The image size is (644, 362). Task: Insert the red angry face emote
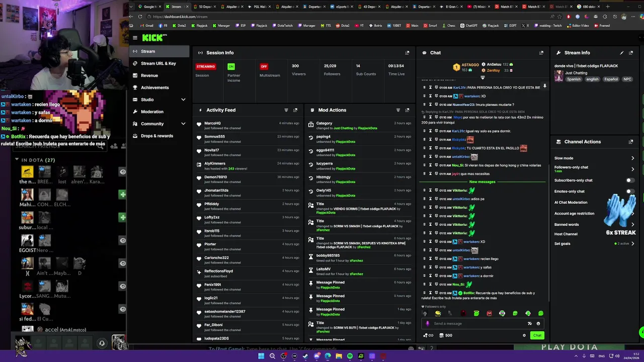pos(489,314)
